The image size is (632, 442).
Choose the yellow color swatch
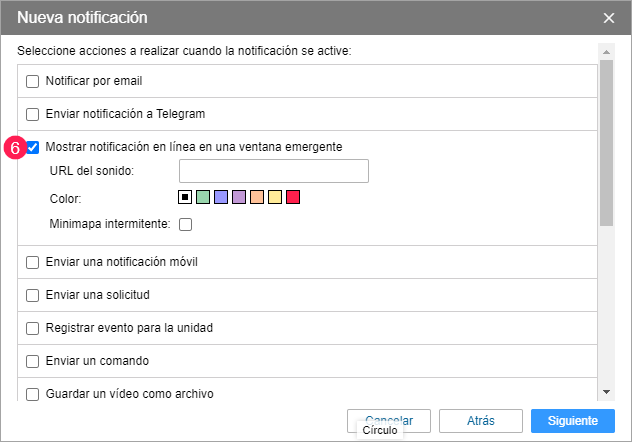pyautogui.click(x=275, y=198)
